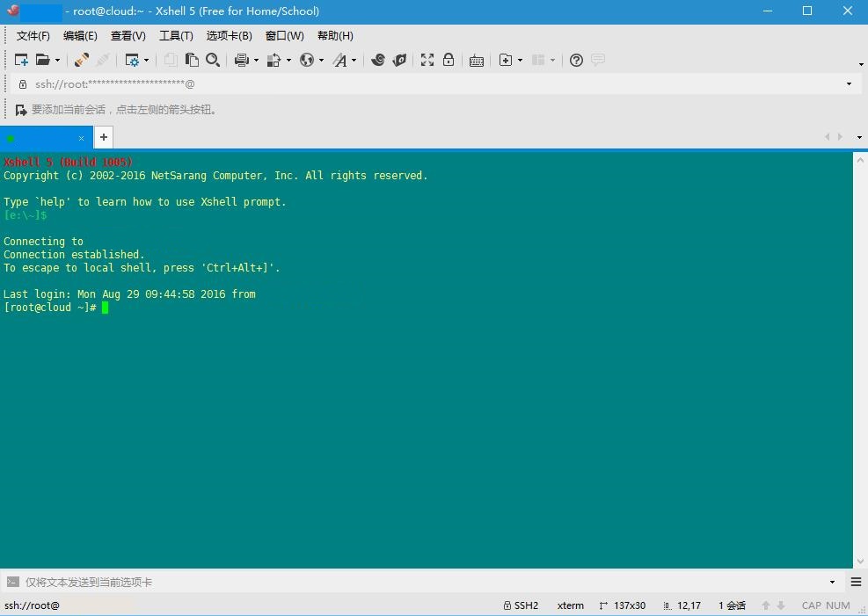Viewport: 868px width, 616px height.
Task: Close the active session tab
Action: (x=82, y=138)
